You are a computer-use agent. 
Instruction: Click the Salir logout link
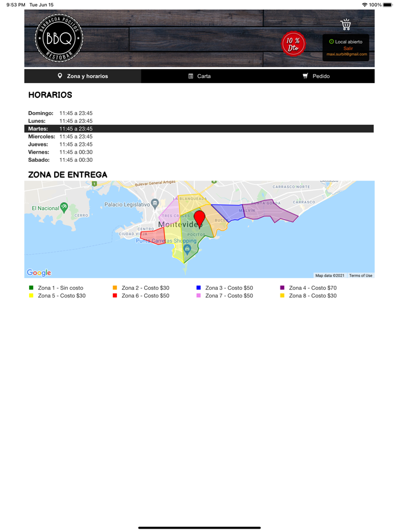click(x=348, y=48)
